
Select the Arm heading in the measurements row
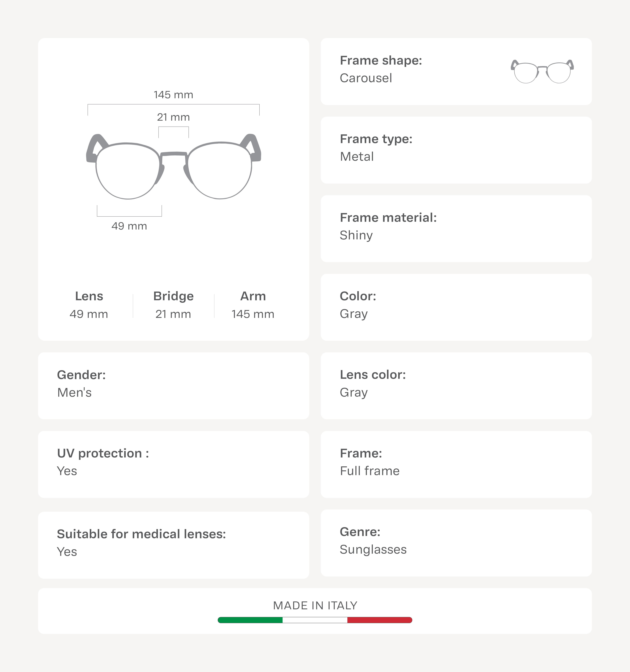tap(253, 296)
